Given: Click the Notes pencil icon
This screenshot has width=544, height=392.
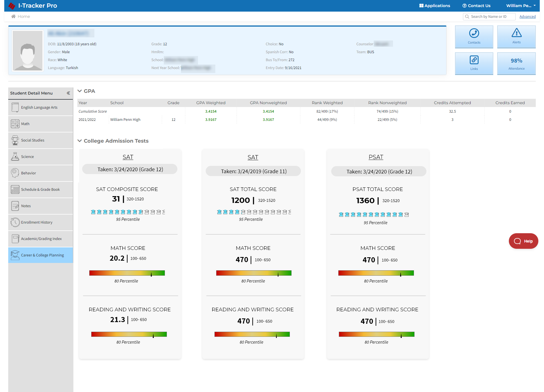Looking at the screenshot, I should point(15,206).
